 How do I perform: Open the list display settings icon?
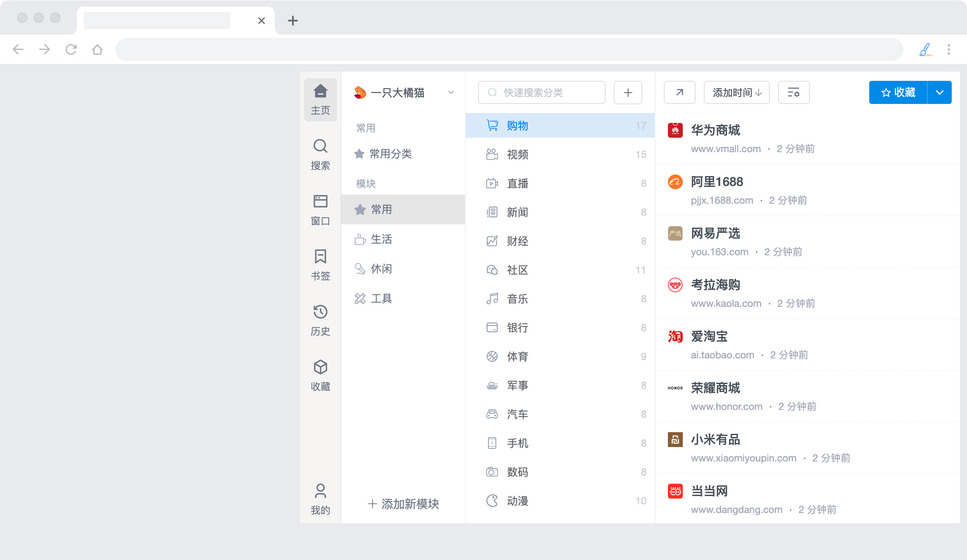793,92
